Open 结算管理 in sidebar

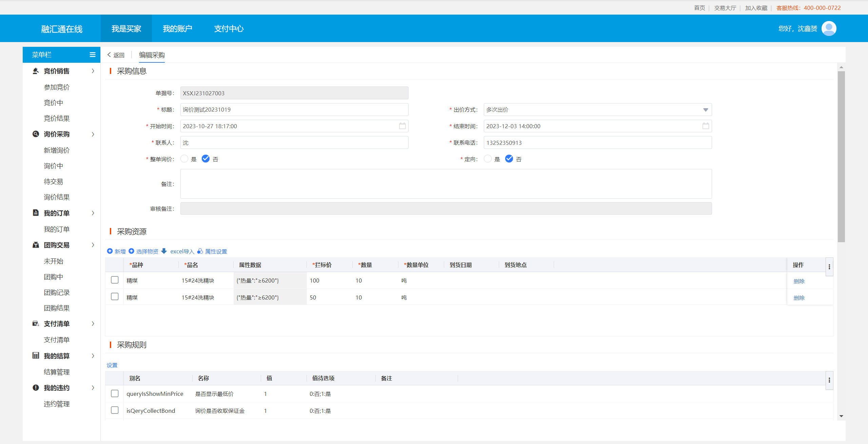coord(57,372)
